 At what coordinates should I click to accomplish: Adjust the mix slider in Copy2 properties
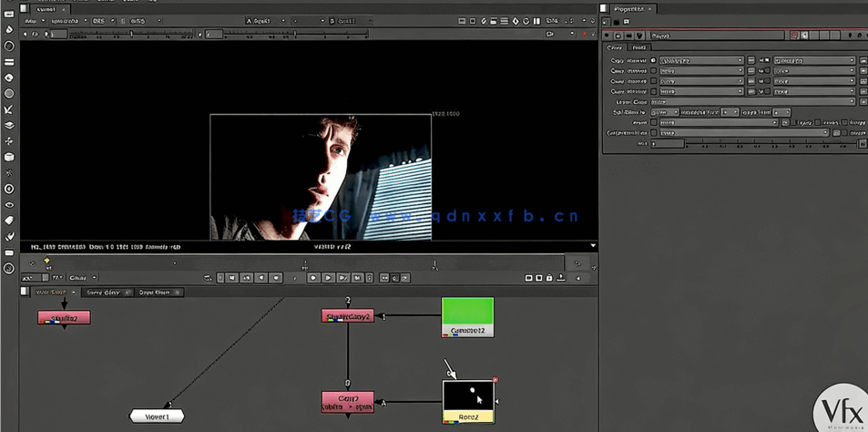pos(771,143)
